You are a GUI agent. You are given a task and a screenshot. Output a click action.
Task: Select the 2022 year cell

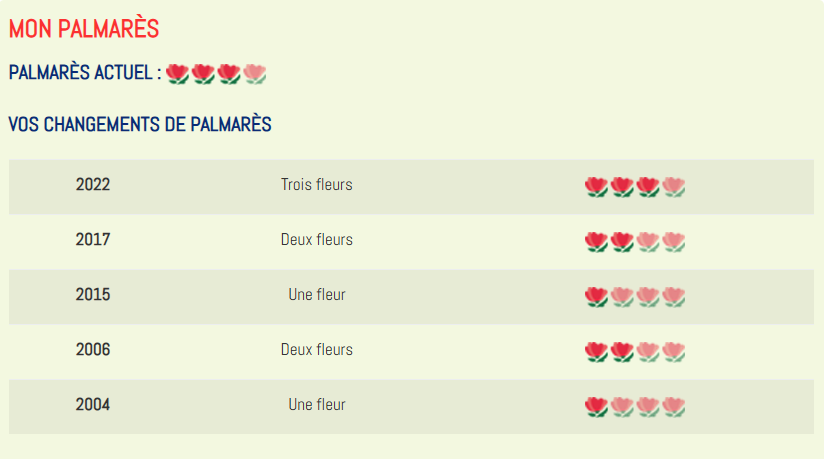93,185
